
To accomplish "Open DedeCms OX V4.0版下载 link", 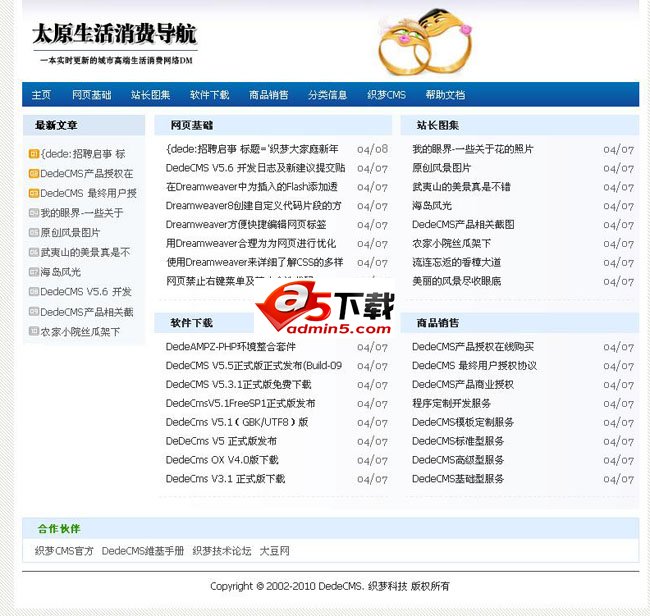I will click(222, 460).
